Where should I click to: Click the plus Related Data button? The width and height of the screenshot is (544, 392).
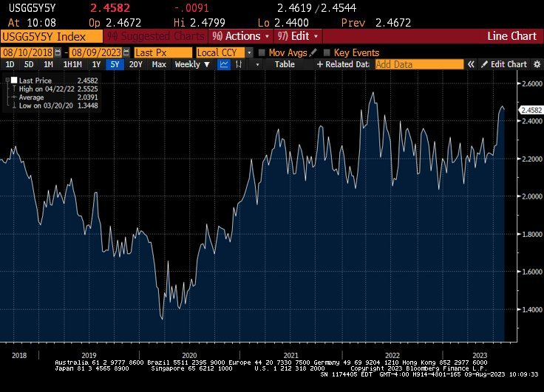pos(342,64)
